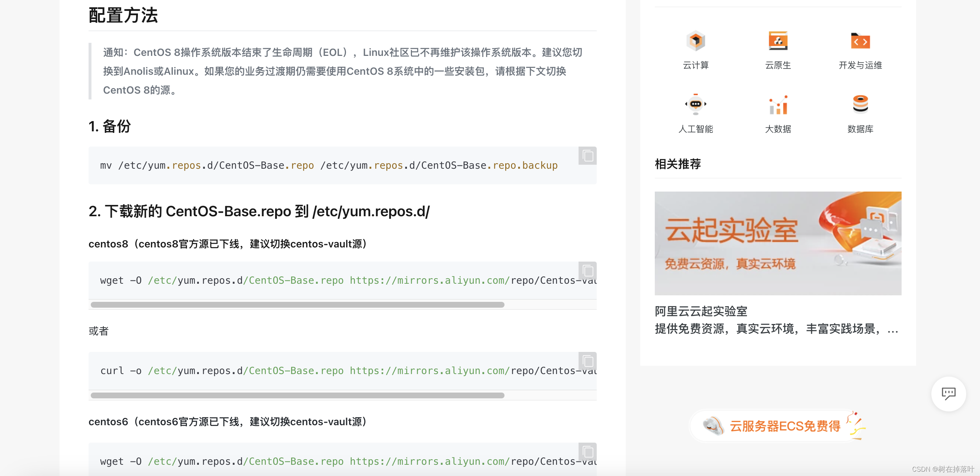Screen dimensions: 980x476
Task: Open the 开发与运维 DevOps icon
Action: pyautogui.click(x=860, y=41)
